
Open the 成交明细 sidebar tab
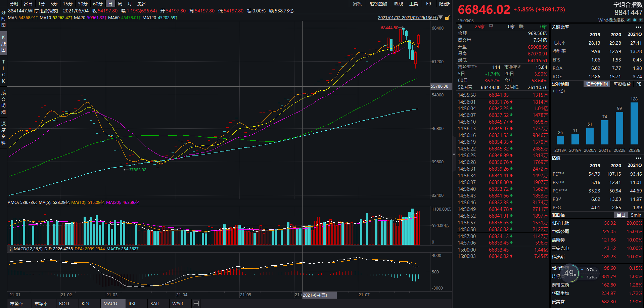tap(3, 102)
